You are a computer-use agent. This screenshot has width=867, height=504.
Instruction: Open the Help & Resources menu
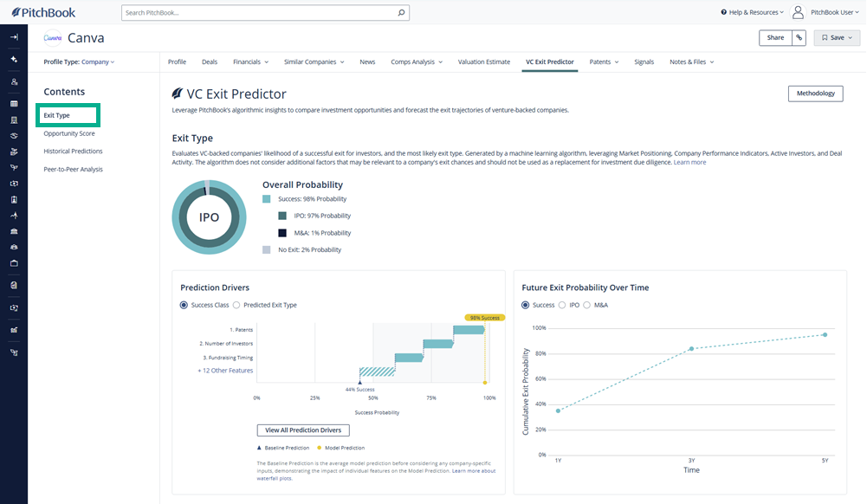click(753, 12)
